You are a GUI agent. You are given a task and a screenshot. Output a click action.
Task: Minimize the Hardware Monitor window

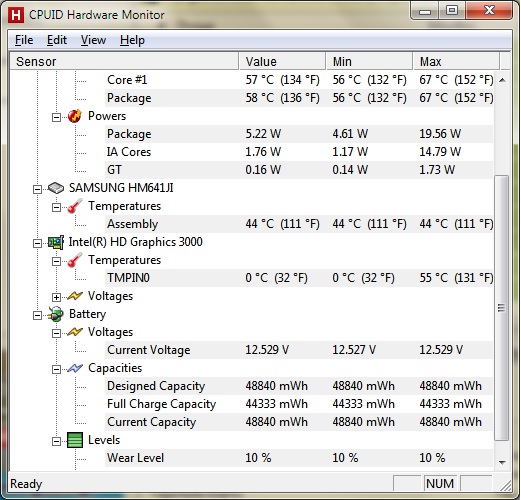coord(425,12)
